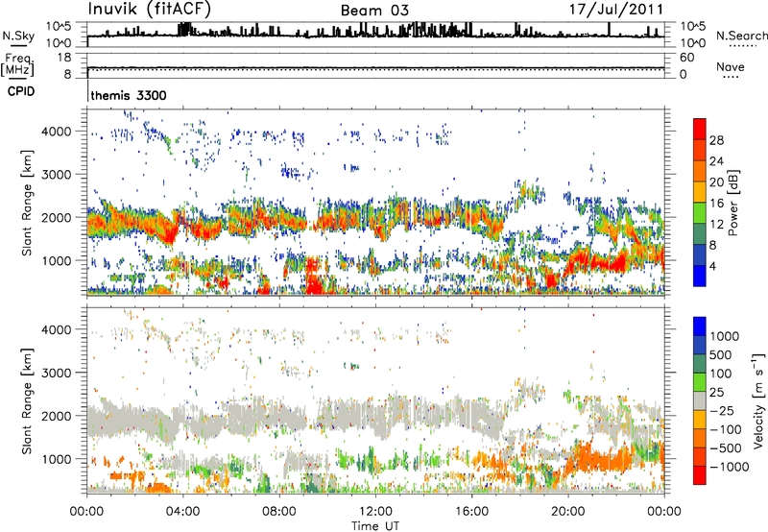The height and width of the screenshot is (532, 768).
Task: Click the "16:00" time axis tick label
Action: point(471,512)
